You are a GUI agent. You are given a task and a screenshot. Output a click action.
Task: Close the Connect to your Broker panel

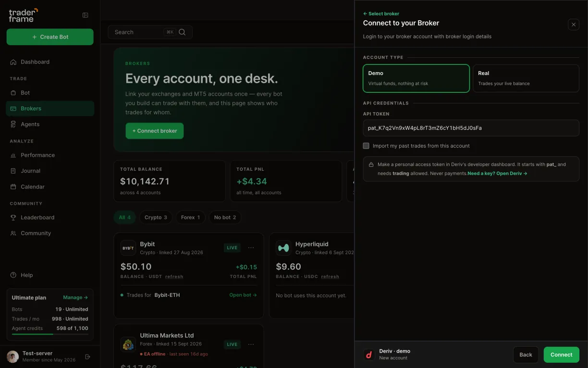click(x=574, y=25)
